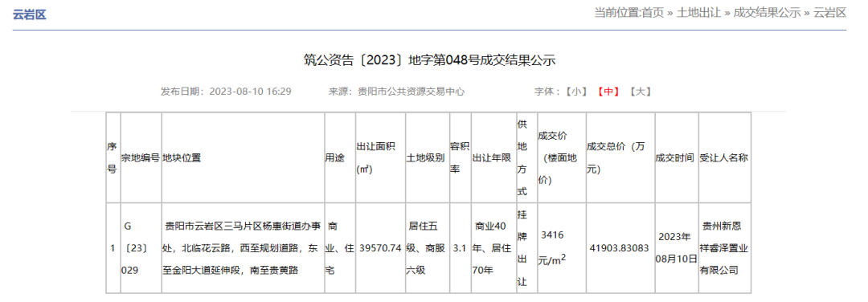This screenshot has height=302, width=868.
Task: Set font size to 大
Action: point(640,92)
